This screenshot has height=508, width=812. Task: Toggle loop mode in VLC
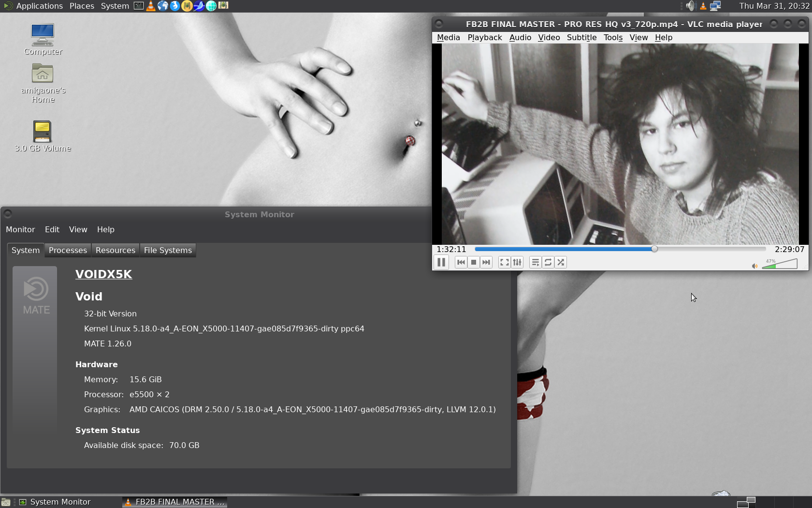548,262
